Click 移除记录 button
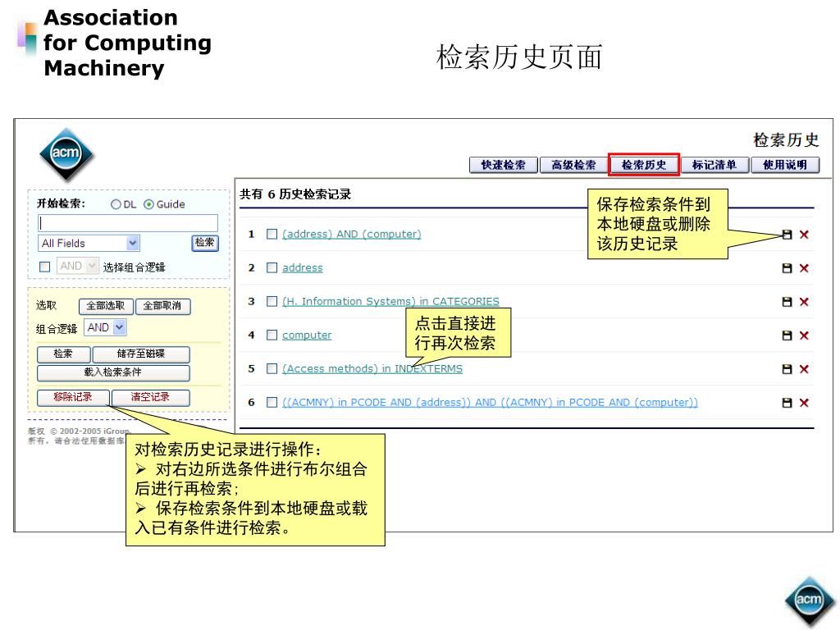Screen dimensions: 840x630 point(73,398)
